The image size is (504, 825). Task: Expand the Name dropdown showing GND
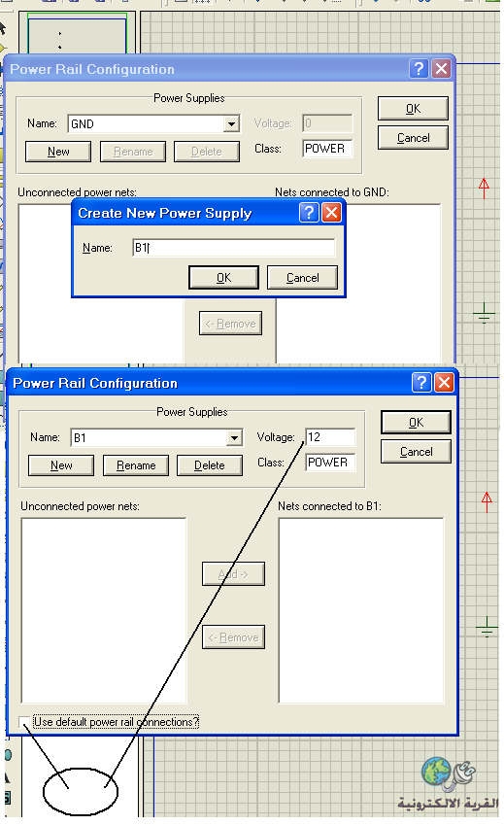coord(231,124)
